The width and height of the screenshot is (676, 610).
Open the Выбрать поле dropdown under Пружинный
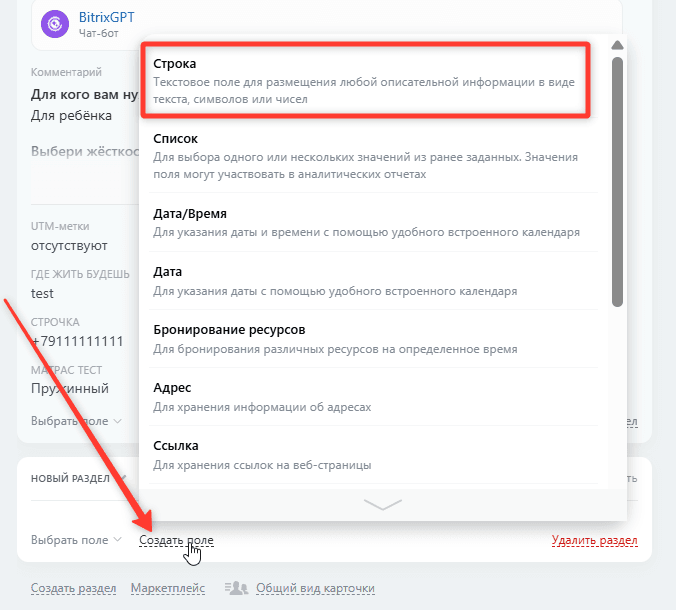76,421
